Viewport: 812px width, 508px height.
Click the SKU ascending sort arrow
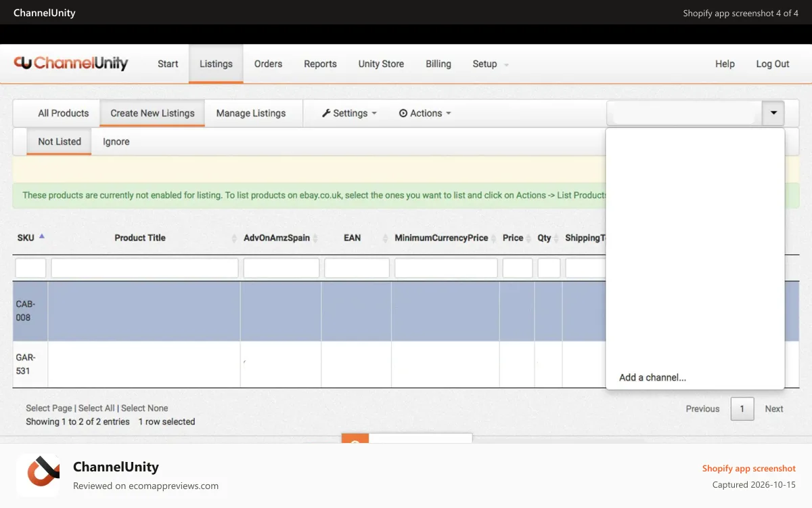42,236
